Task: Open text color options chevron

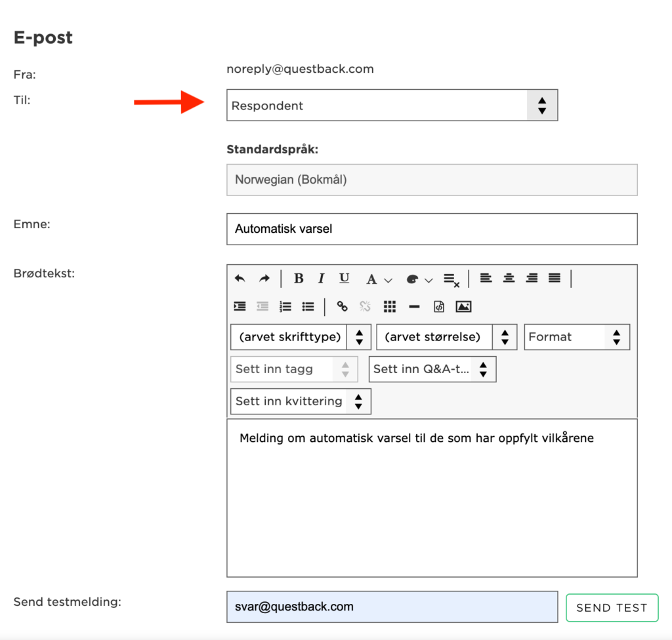Action: click(388, 281)
